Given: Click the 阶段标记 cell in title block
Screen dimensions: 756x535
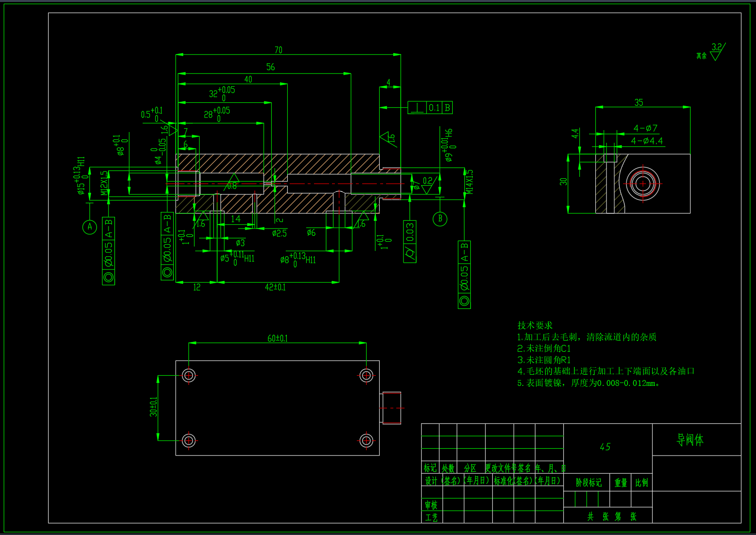Looking at the screenshot, I should coord(589,483).
